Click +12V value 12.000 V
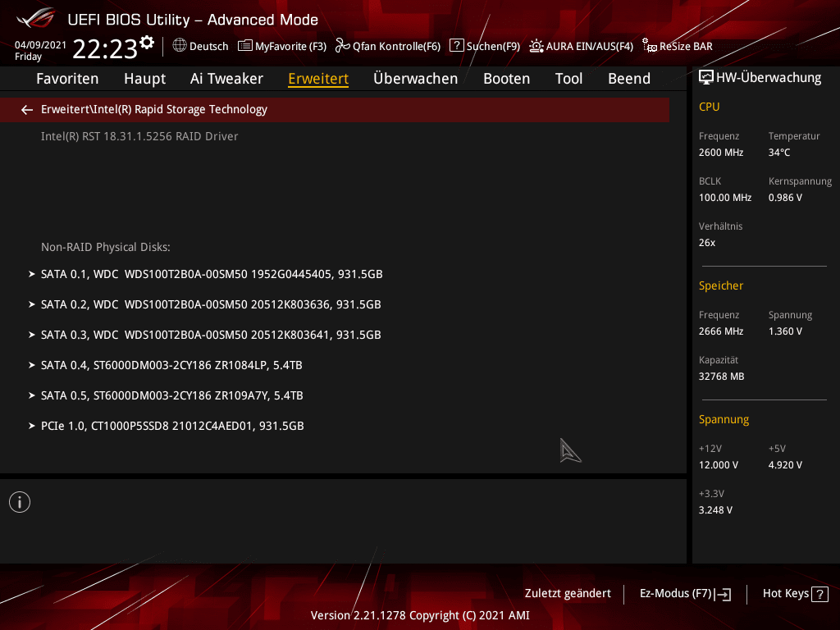 click(x=719, y=465)
